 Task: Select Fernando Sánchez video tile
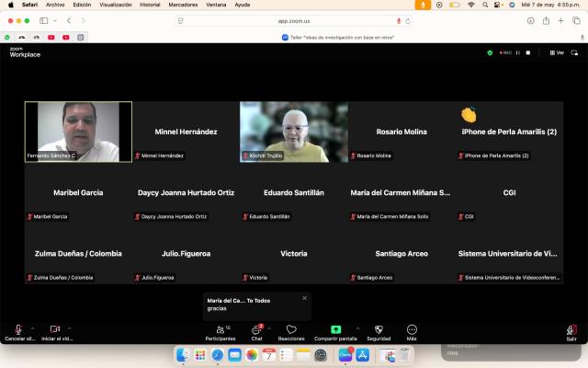point(78,131)
